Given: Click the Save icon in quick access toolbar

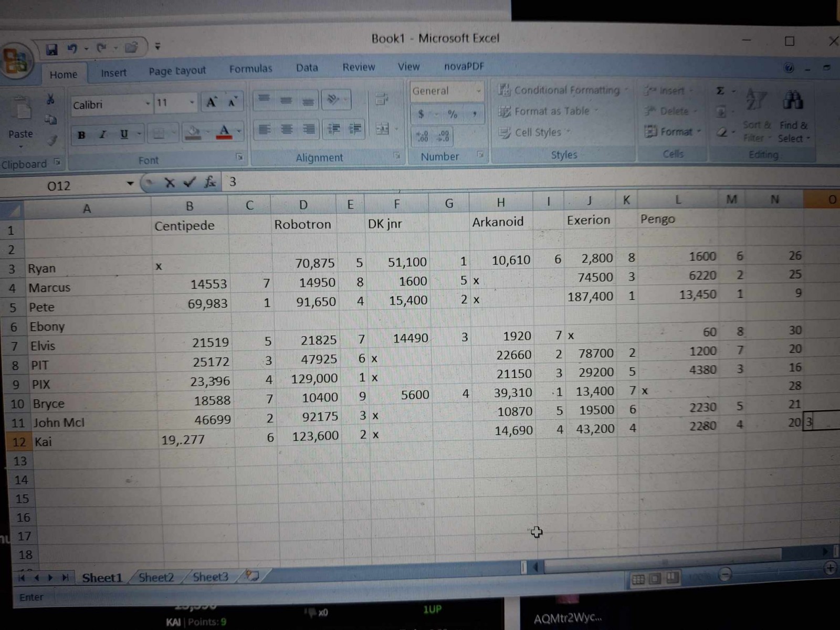Looking at the screenshot, I should [52, 49].
